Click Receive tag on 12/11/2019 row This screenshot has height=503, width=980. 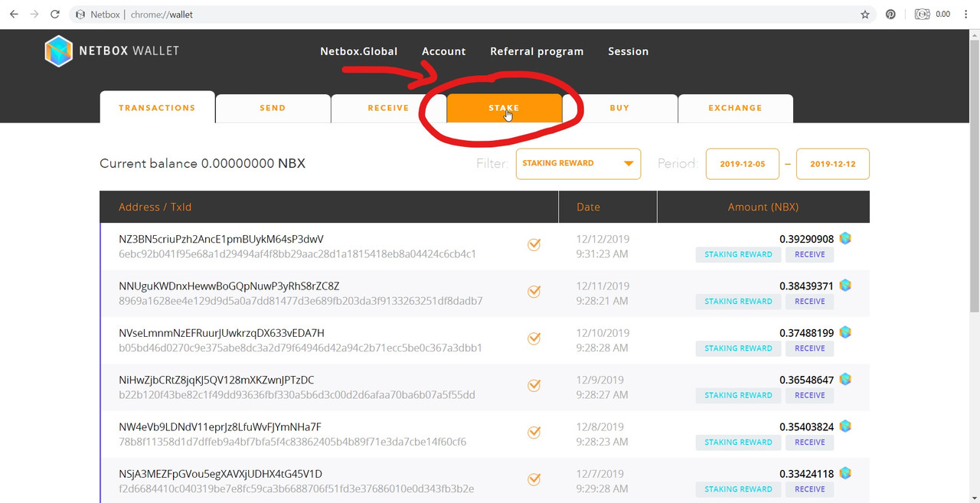[809, 301]
